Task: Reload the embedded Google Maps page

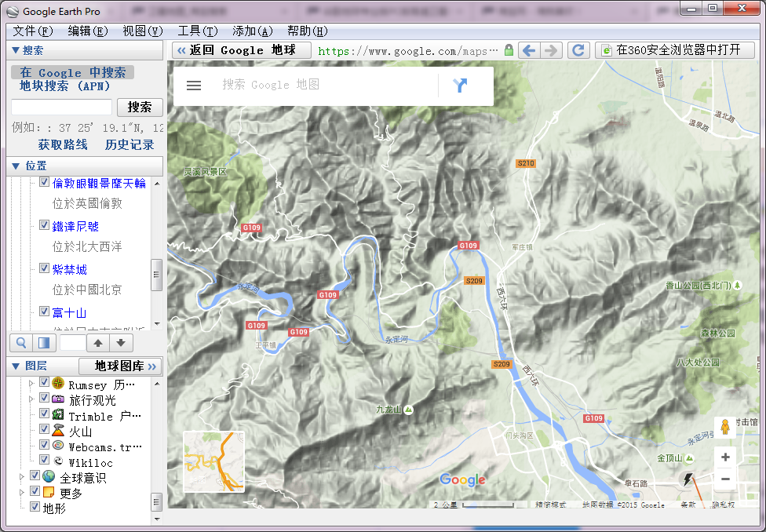Action: [x=578, y=50]
